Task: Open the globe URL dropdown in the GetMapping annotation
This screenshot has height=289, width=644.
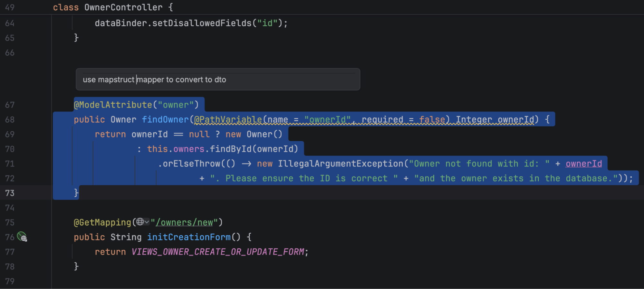Action: [143, 222]
